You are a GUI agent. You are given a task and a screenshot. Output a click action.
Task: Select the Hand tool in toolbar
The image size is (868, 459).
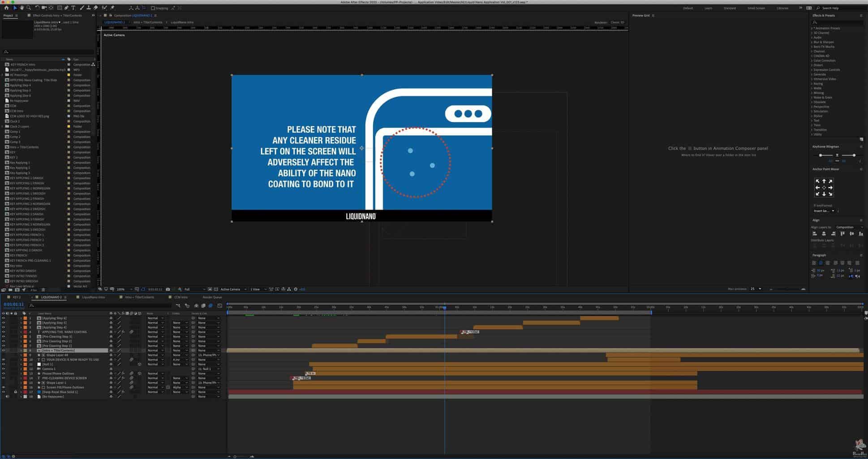[x=22, y=8]
